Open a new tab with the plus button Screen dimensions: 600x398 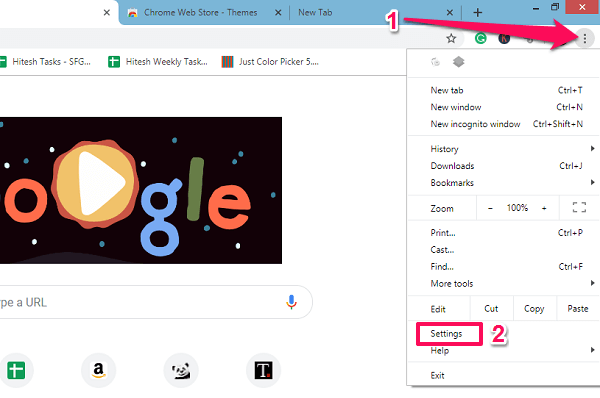[x=478, y=13]
